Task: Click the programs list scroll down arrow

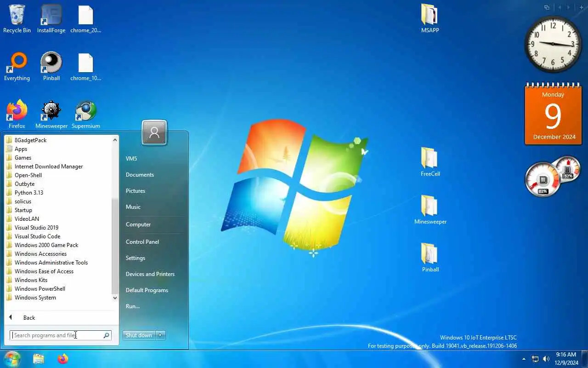Action: pos(115,298)
